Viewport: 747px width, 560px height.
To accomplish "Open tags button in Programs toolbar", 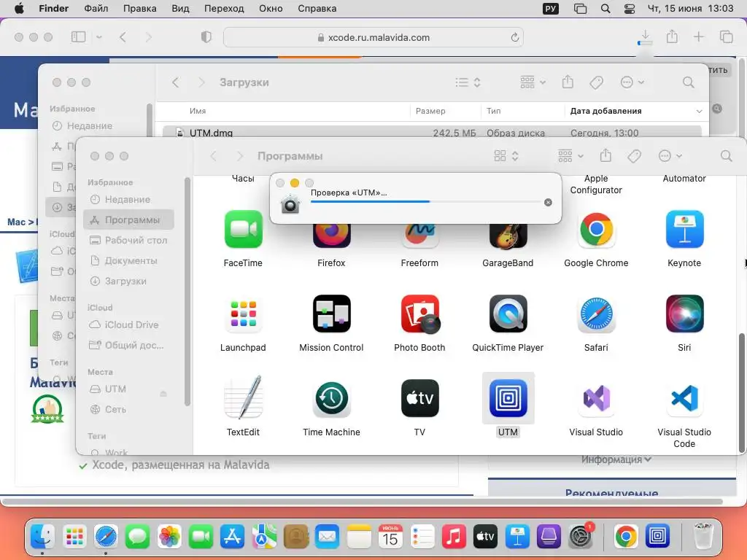I will click(x=634, y=156).
